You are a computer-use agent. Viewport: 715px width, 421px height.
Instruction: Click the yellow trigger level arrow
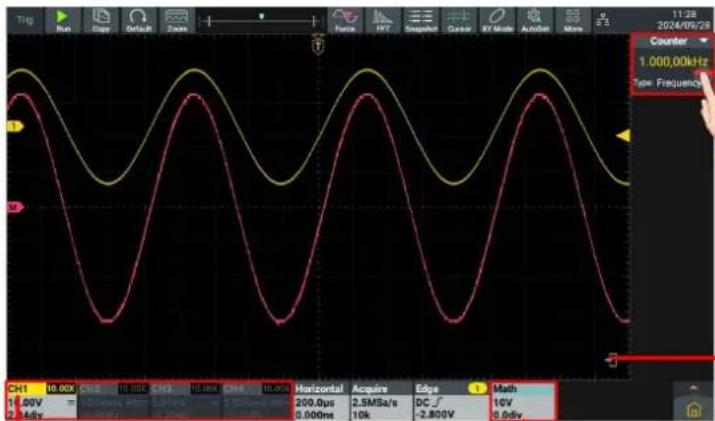tap(623, 135)
